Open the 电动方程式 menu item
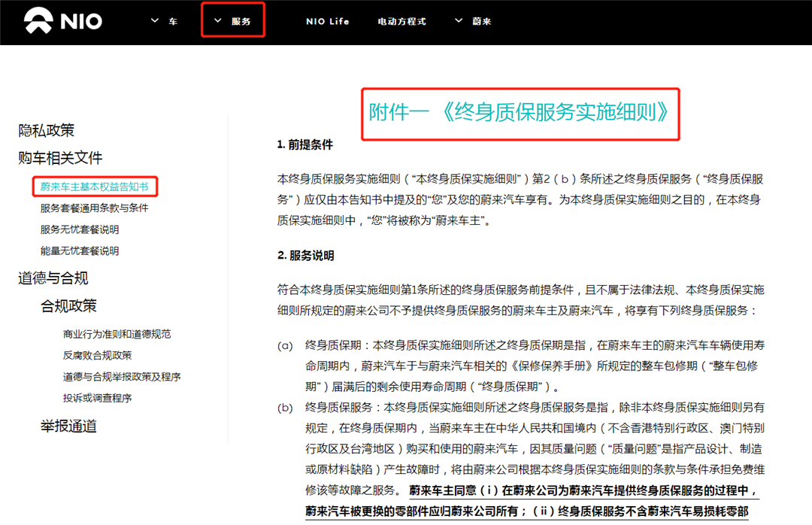The image size is (812, 525). (x=401, y=22)
